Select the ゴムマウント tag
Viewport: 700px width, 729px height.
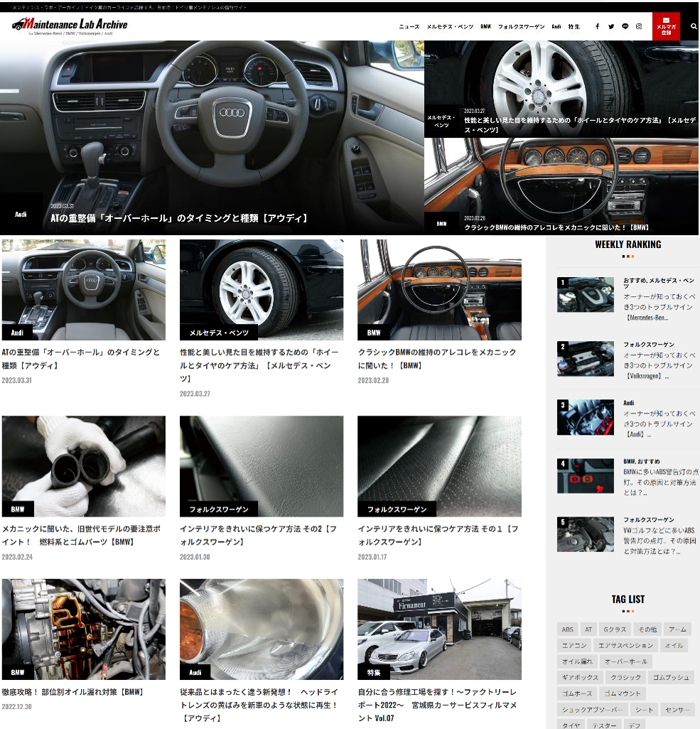[623, 693]
